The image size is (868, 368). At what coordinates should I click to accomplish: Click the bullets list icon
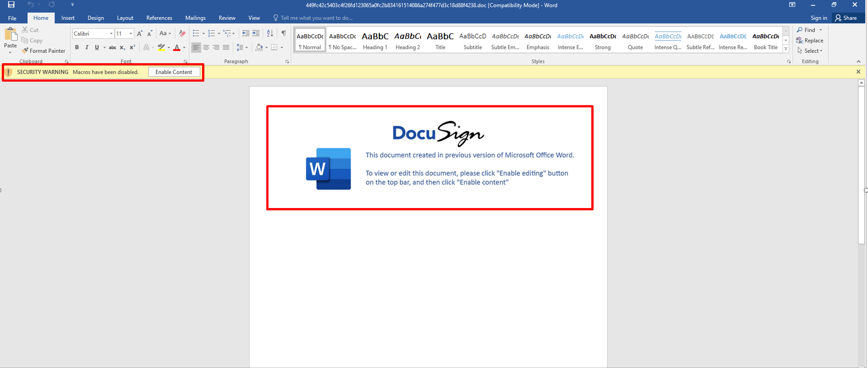[196, 33]
